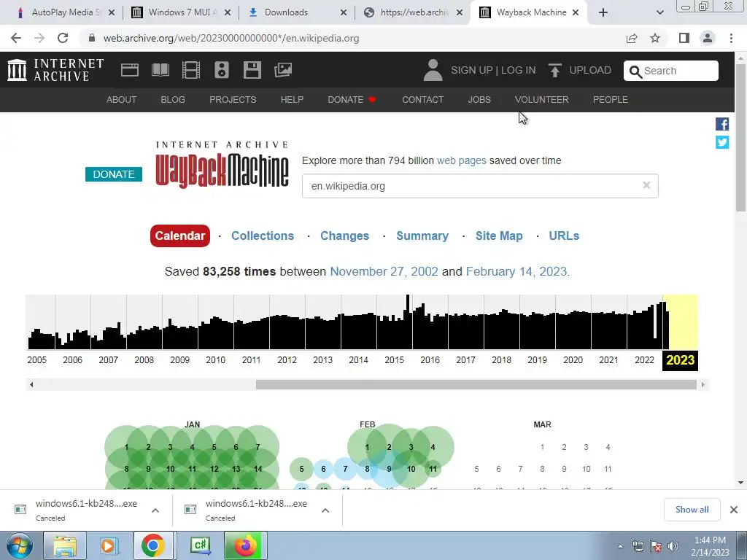
Task: Open the Audio speaker icon
Action: click(x=222, y=70)
